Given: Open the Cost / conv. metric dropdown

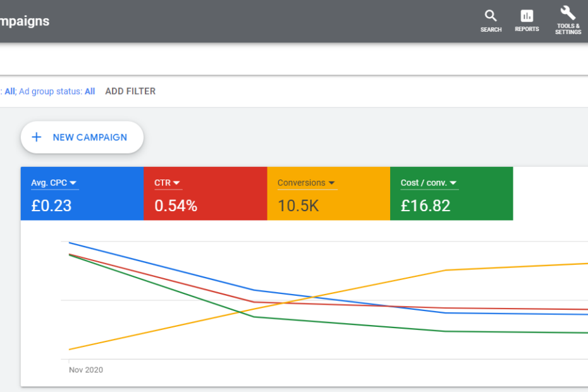Looking at the screenshot, I should coord(453,183).
